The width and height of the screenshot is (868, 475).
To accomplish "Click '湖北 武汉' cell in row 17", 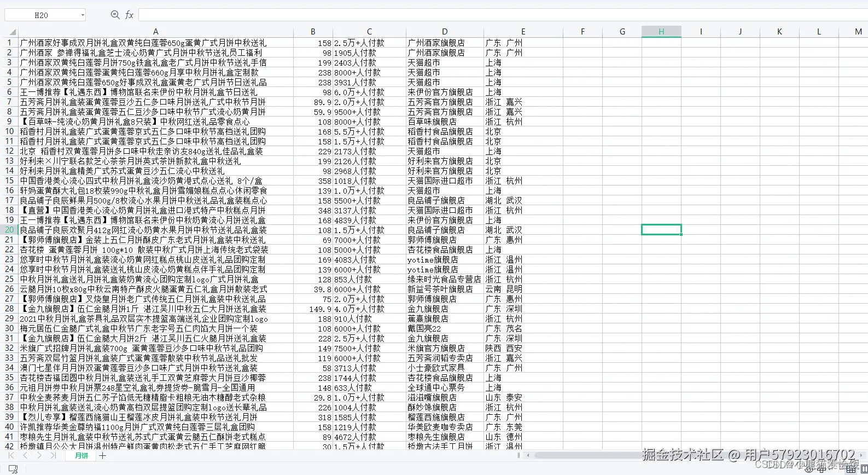I will point(523,200).
